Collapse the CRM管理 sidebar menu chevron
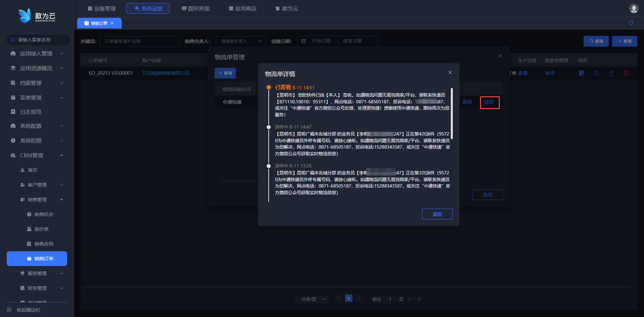 (62, 155)
